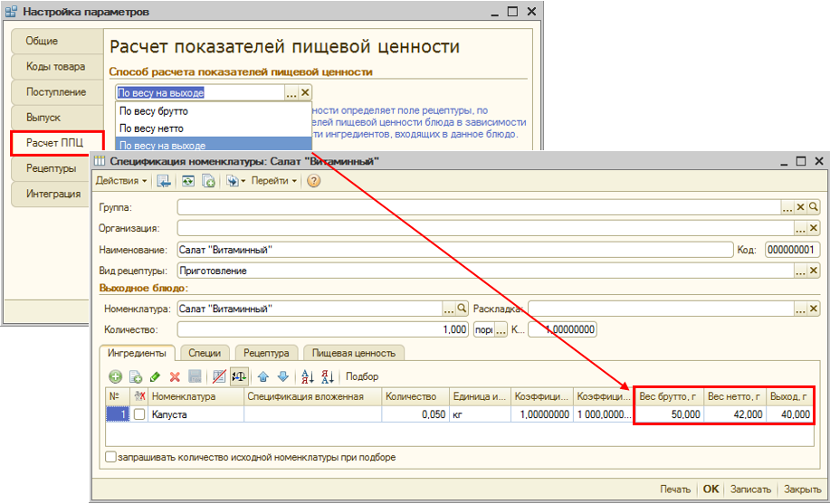This screenshot has width=830, height=504.
Task: Click the red X delete row icon
Action: [x=175, y=376]
